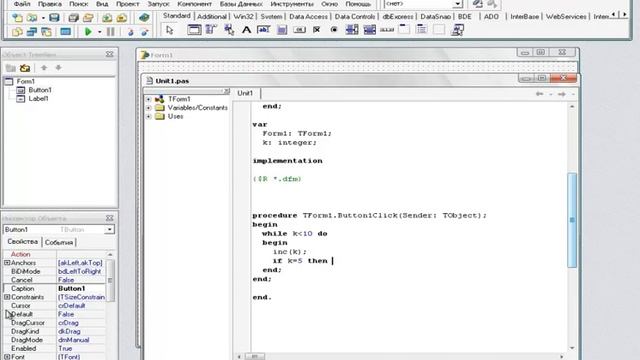Click the Caption value Button1 field

[x=81, y=289]
